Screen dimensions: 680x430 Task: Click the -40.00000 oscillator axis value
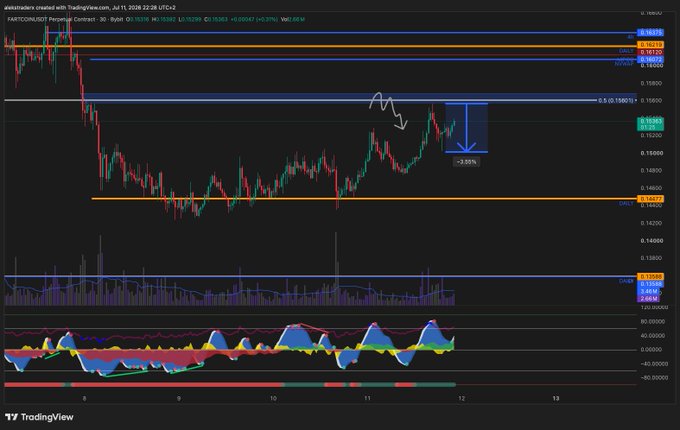click(x=654, y=364)
